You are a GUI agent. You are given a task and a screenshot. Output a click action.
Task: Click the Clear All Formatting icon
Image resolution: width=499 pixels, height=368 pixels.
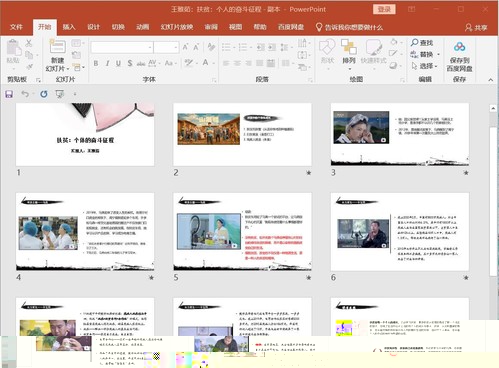pos(211,47)
